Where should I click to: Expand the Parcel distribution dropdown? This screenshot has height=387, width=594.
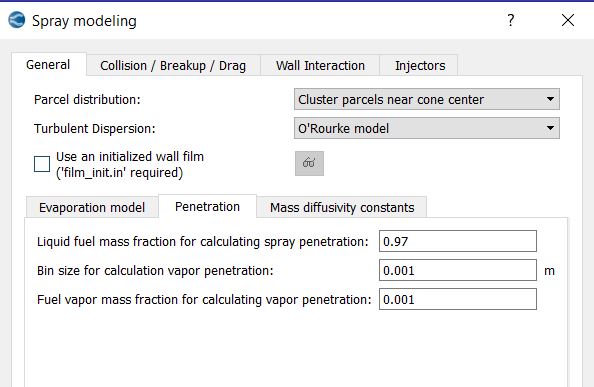[427, 99]
